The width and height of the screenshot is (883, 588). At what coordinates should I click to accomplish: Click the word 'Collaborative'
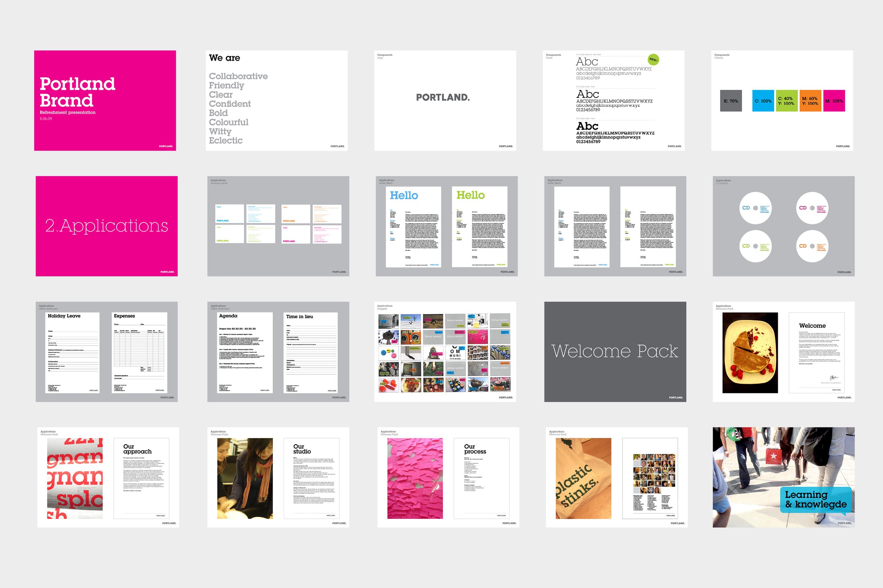[x=238, y=76]
